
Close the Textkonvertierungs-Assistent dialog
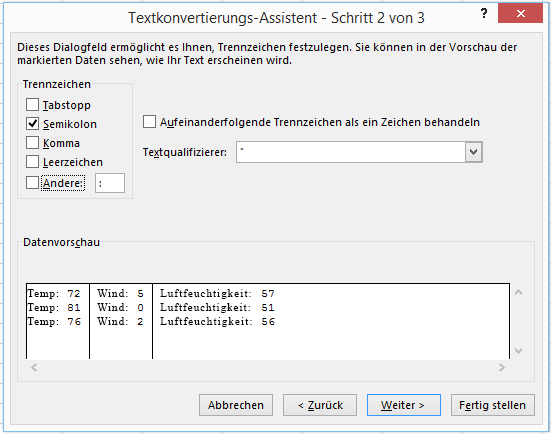520,14
